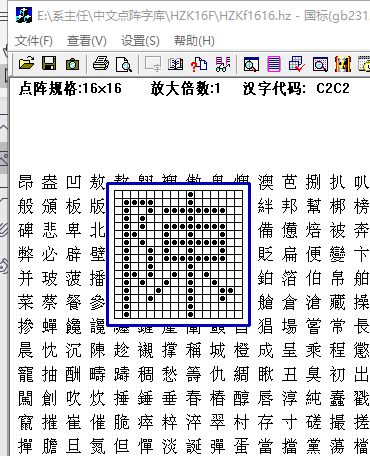
Task: Select the character 晨 in the grid
Action: point(26,350)
